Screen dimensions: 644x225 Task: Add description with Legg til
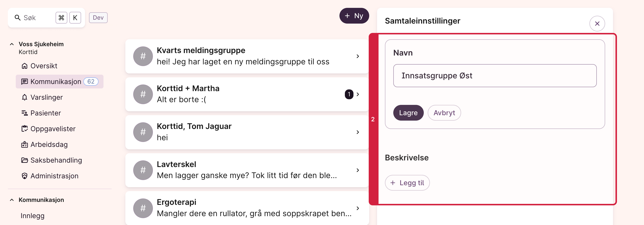tap(407, 183)
